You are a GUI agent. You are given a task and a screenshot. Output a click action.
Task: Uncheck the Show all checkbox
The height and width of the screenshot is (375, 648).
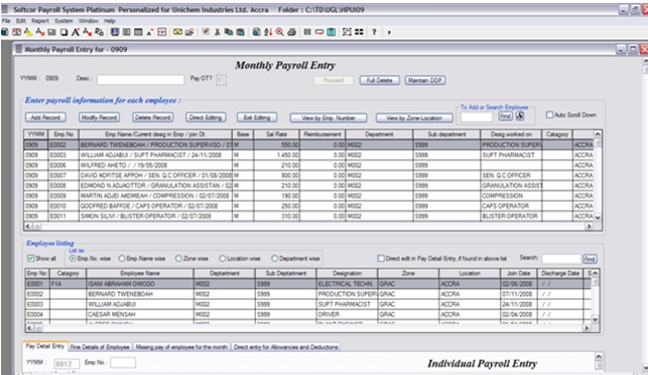[x=30, y=258]
